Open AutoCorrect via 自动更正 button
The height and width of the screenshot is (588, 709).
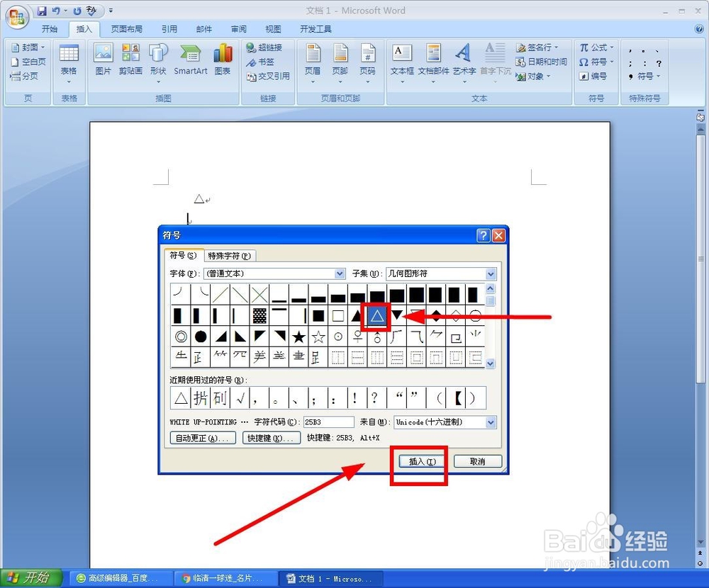[x=202, y=437]
